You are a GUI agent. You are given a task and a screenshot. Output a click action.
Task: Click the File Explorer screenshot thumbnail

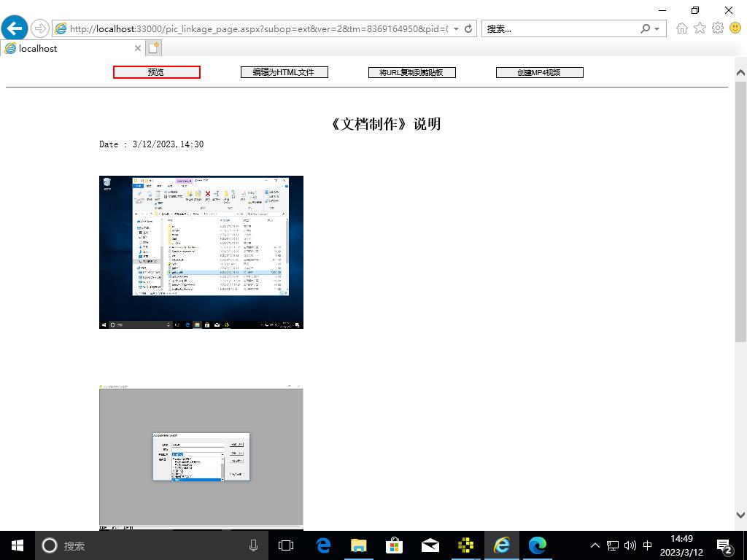tap(201, 252)
